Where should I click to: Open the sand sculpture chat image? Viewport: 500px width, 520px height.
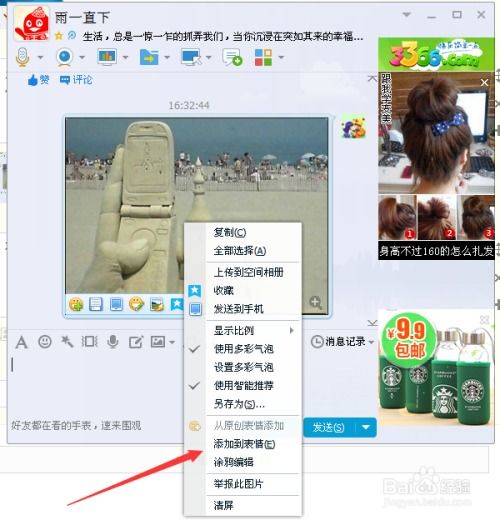tap(197, 205)
